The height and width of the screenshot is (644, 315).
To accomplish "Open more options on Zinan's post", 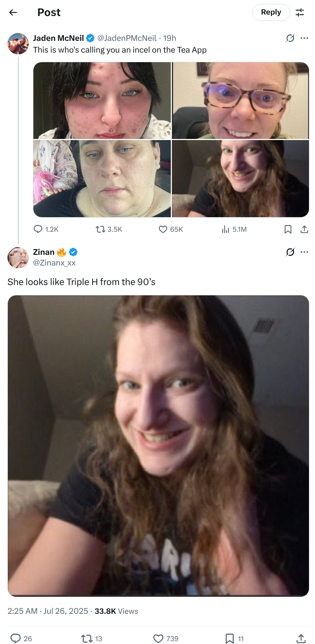I will point(304,252).
